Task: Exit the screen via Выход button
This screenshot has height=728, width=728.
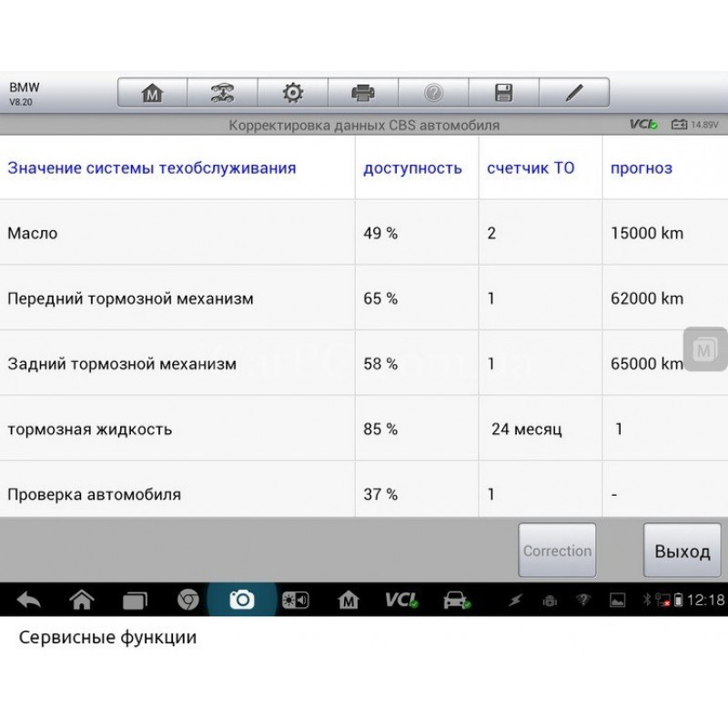Action: pos(682,551)
